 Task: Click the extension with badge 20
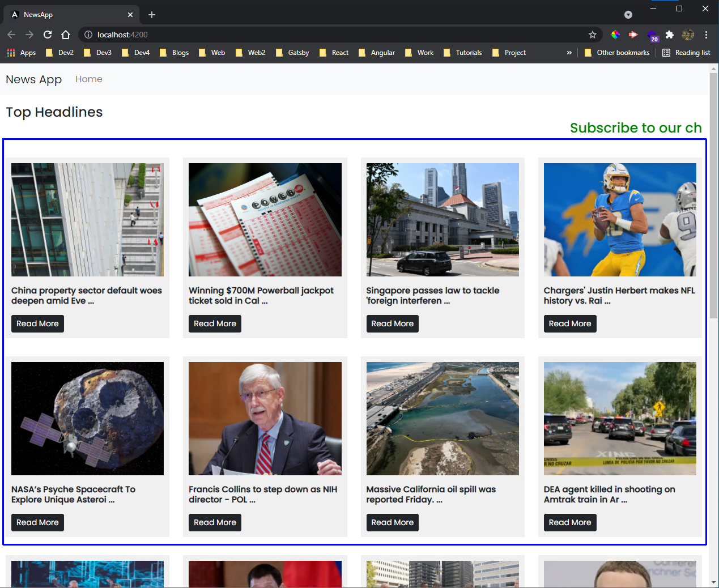652,36
